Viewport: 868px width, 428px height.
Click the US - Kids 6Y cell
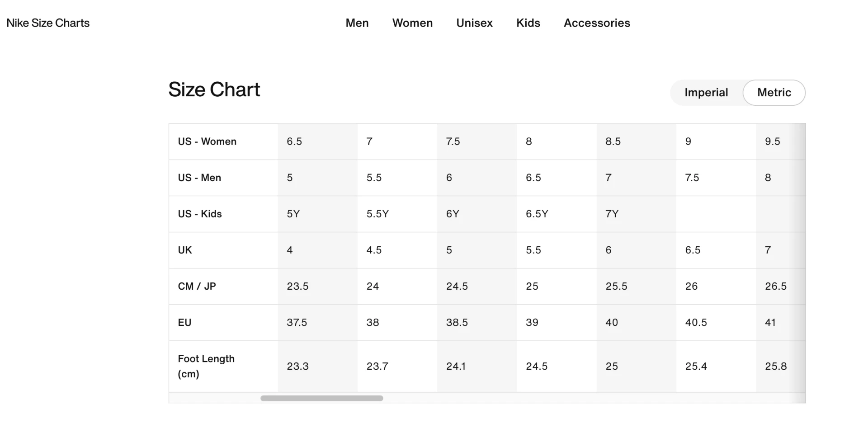[x=477, y=214]
